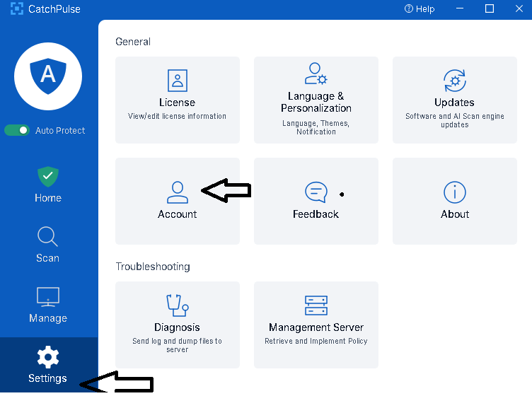Open Language & Personalization icon

316,74
